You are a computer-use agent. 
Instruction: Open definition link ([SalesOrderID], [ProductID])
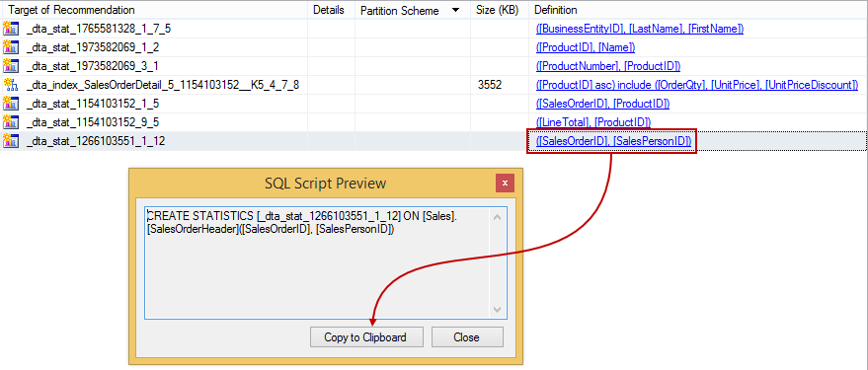coord(602,104)
